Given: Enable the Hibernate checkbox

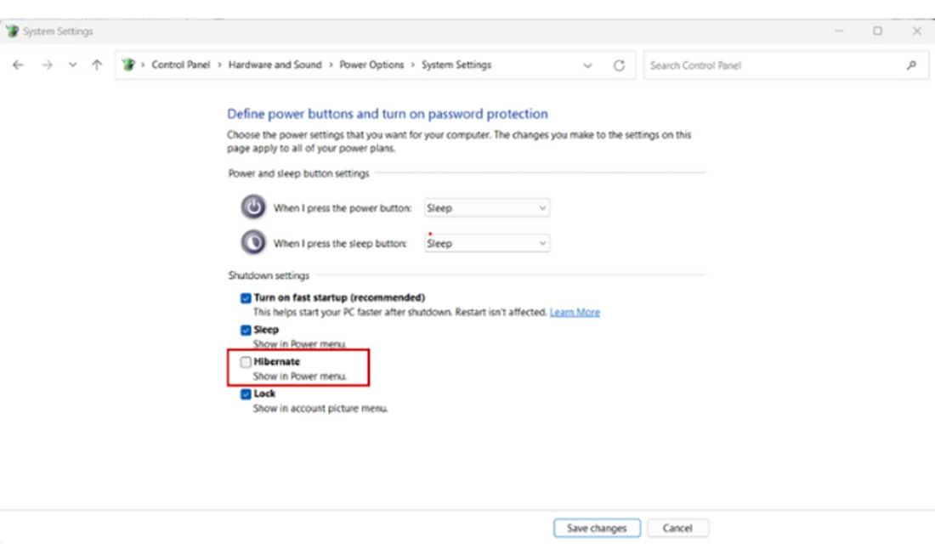Looking at the screenshot, I should [246, 362].
